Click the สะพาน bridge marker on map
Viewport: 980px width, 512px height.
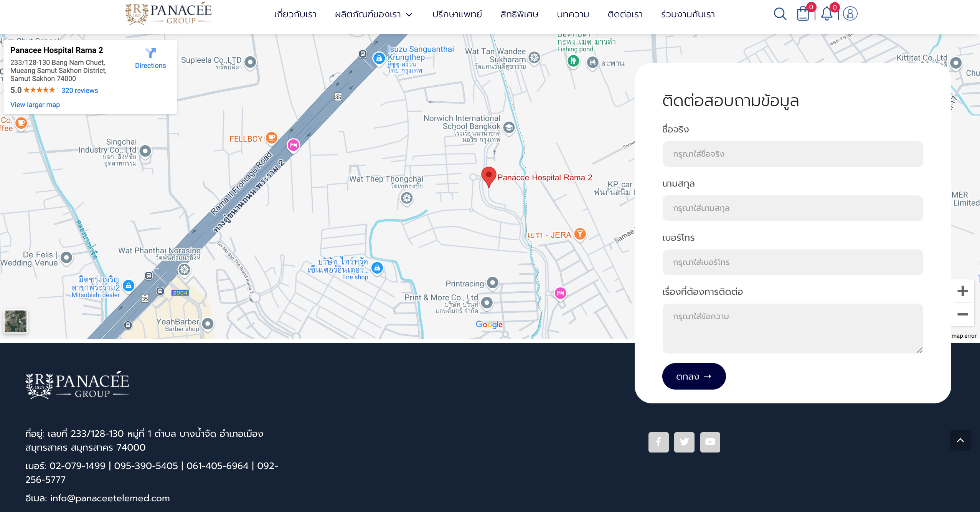click(592, 63)
